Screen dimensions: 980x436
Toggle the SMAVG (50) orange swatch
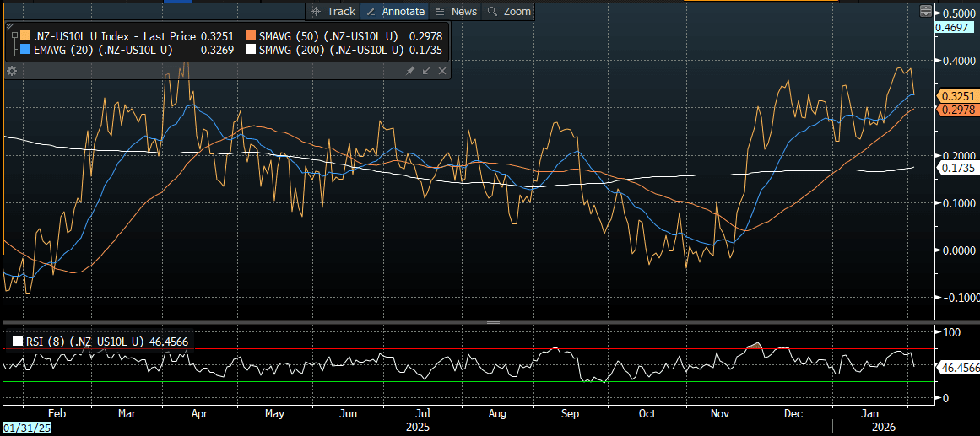pyautogui.click(x=251, y=37)
